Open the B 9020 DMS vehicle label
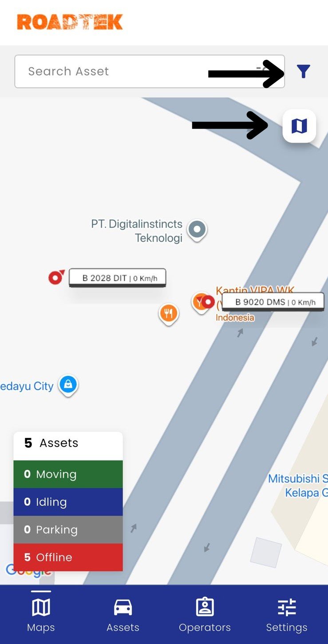Screen dimensions: 328x644 (273, 302)
